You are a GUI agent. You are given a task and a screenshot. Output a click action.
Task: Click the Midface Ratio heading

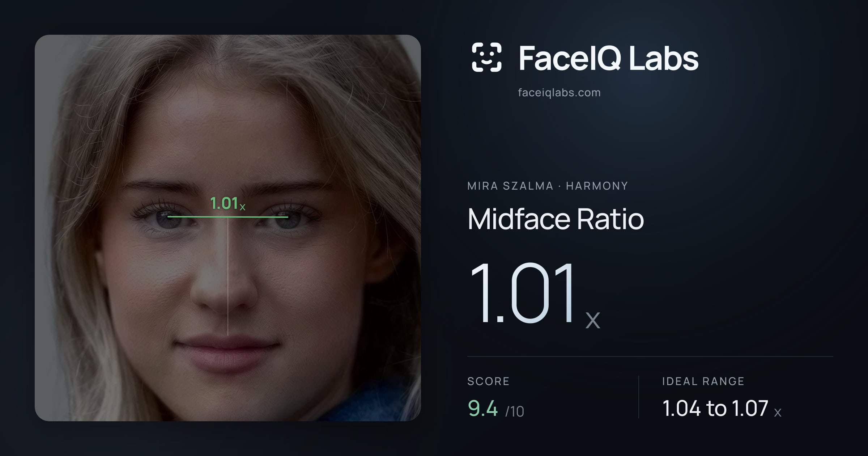556,219
